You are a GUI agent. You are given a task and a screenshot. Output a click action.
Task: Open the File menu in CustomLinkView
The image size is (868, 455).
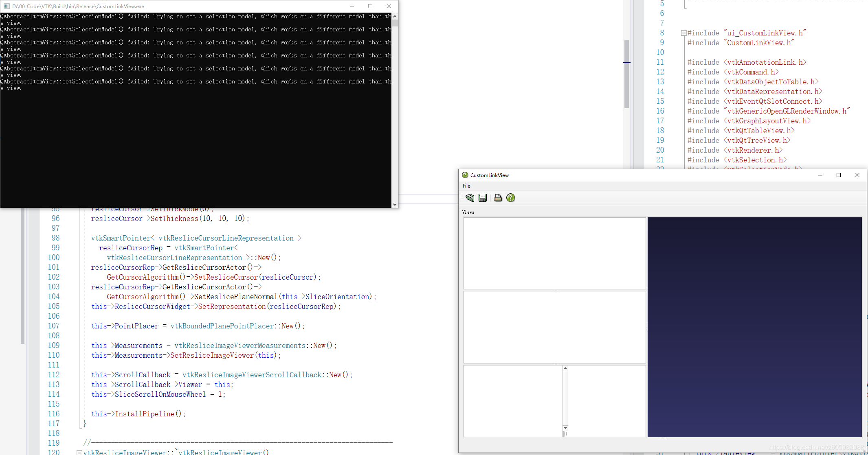(466, 186)
